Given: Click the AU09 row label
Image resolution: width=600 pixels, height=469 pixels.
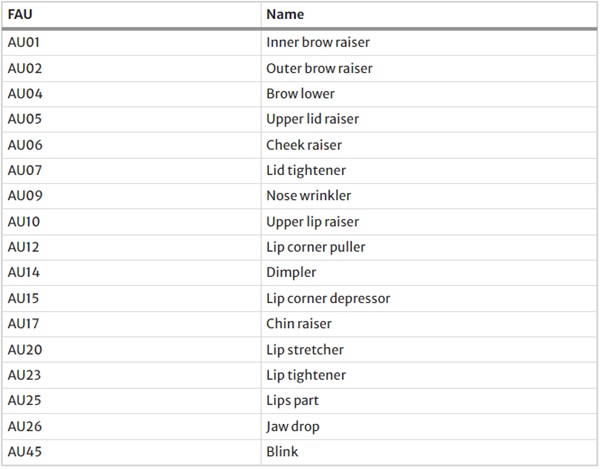Looking at the screenshot, I should (25, 195).
